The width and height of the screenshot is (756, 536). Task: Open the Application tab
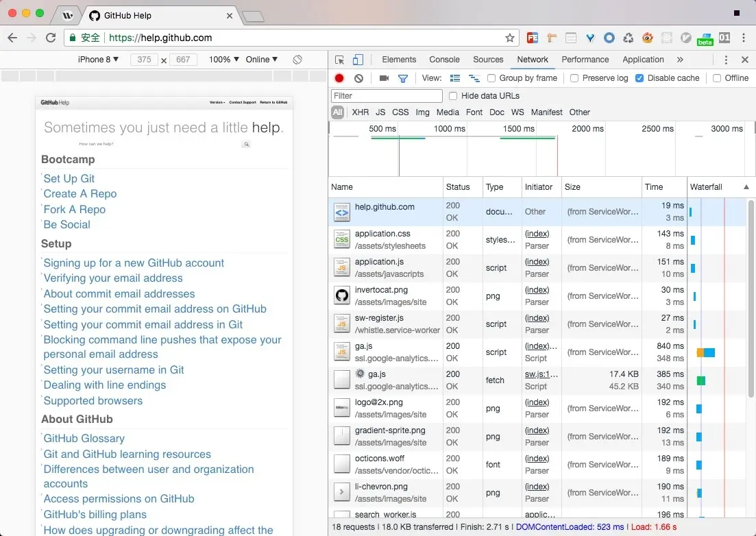tap(643, 59)
